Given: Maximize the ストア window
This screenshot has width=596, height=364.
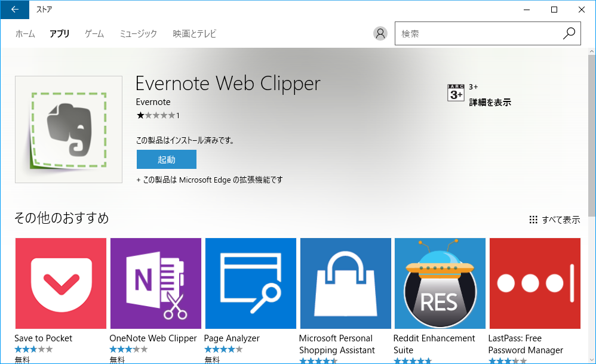Looking at the screenshot, I should (554, 10).
